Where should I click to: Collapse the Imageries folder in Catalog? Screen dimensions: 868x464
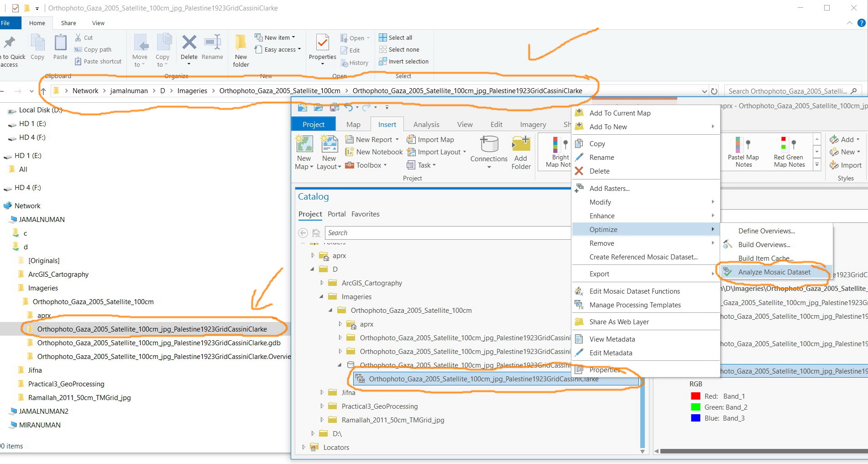[322, 296]
